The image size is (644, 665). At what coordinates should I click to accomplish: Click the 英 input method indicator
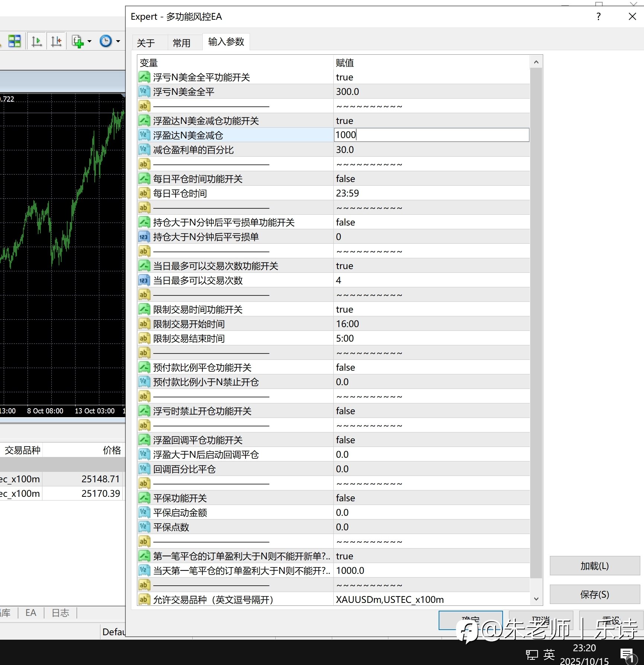(549, 654)
